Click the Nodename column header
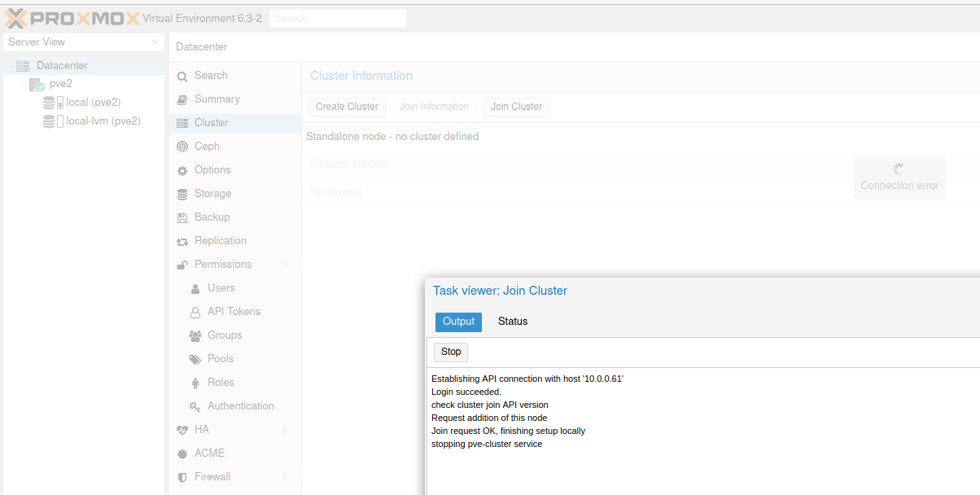Viewport: 980px width, 495px height. [x=336, y=192]
